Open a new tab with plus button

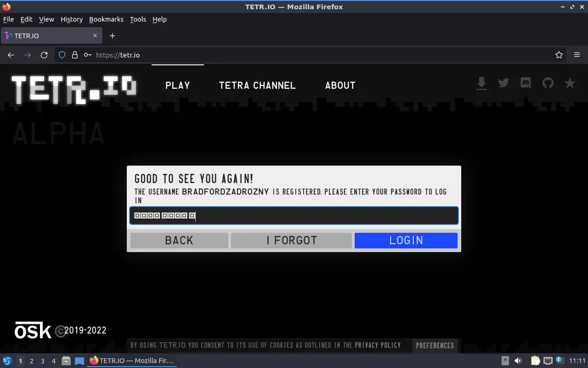[x=112, y=35]
